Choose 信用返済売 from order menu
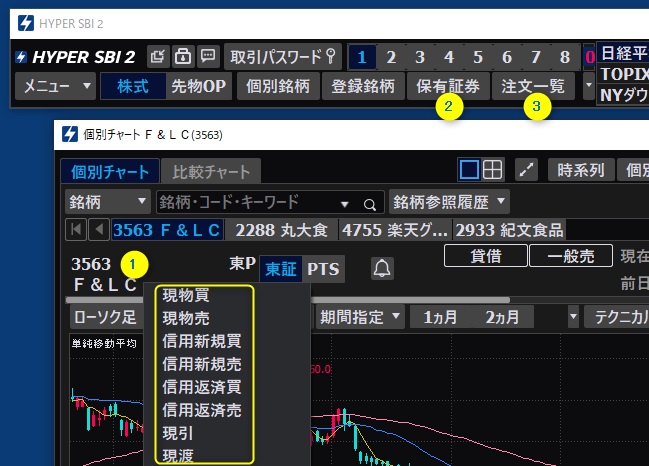The width and height of the screenshot is (649, 466). point(202,411)
